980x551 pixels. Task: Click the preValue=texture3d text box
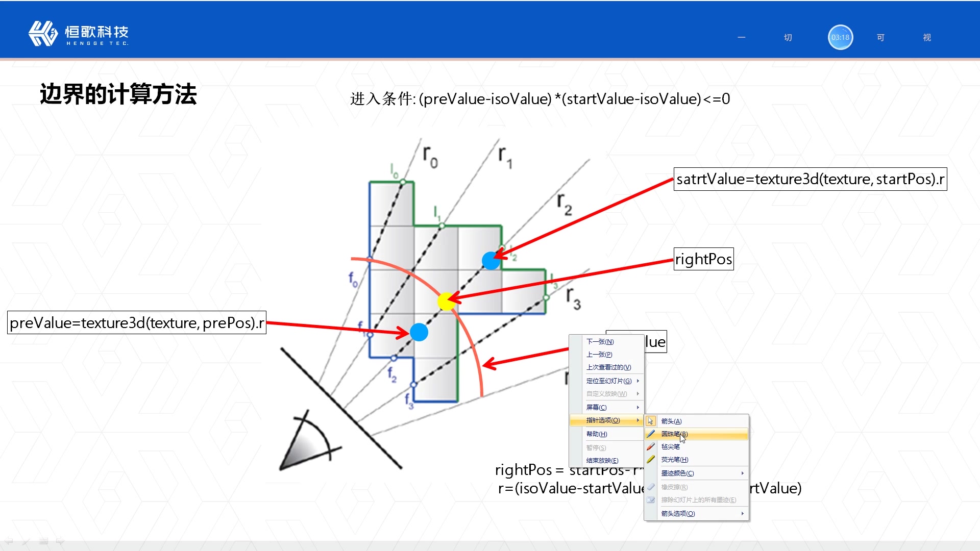(x=137, y=323)
